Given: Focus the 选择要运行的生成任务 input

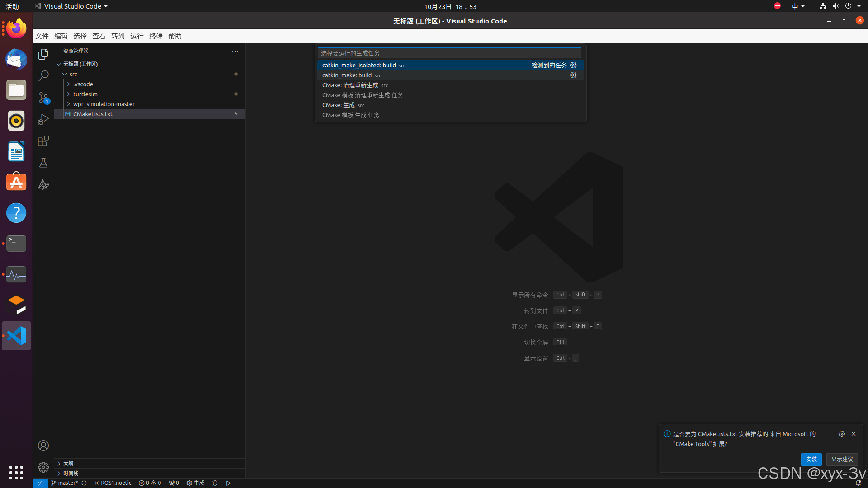Looking at the screenshot, I should [449, 53].
